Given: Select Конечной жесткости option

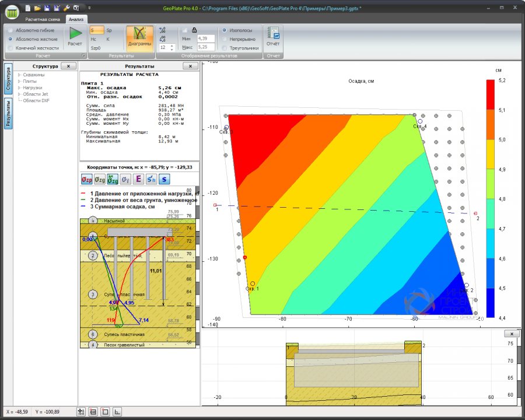Looking at the screenshot, I should 33,48.
